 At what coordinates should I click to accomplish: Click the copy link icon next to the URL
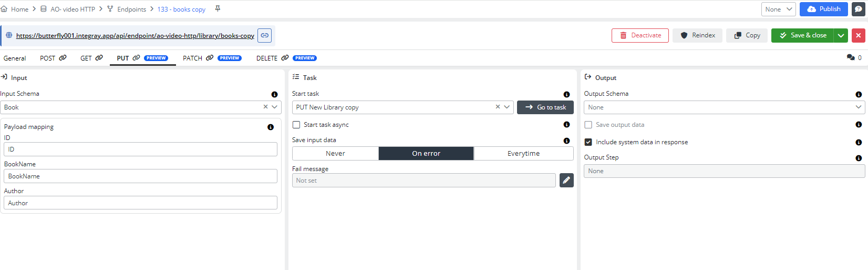tap(265, 35)
